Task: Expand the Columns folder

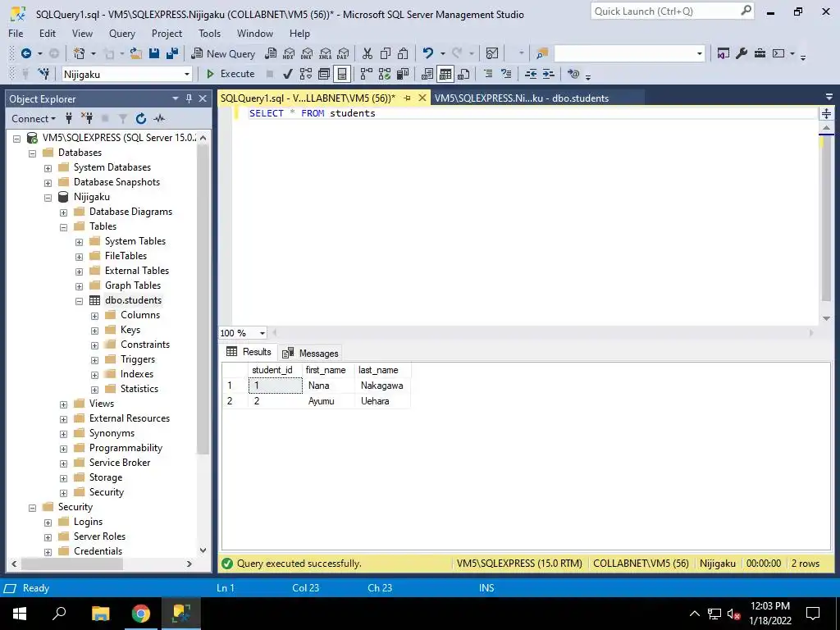Action: click(94, 316)
